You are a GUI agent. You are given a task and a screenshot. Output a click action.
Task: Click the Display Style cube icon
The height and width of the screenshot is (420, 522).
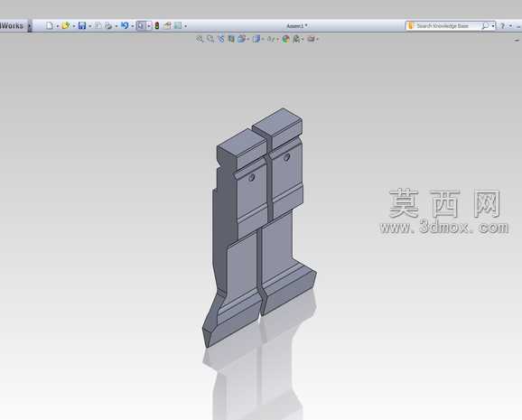(256, 39)
